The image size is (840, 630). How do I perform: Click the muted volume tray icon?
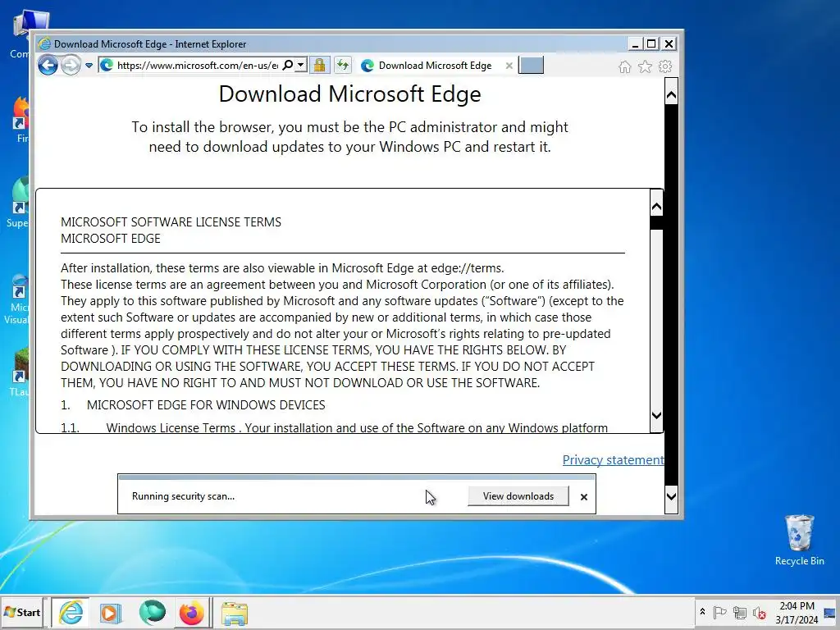tap(759, 612)
